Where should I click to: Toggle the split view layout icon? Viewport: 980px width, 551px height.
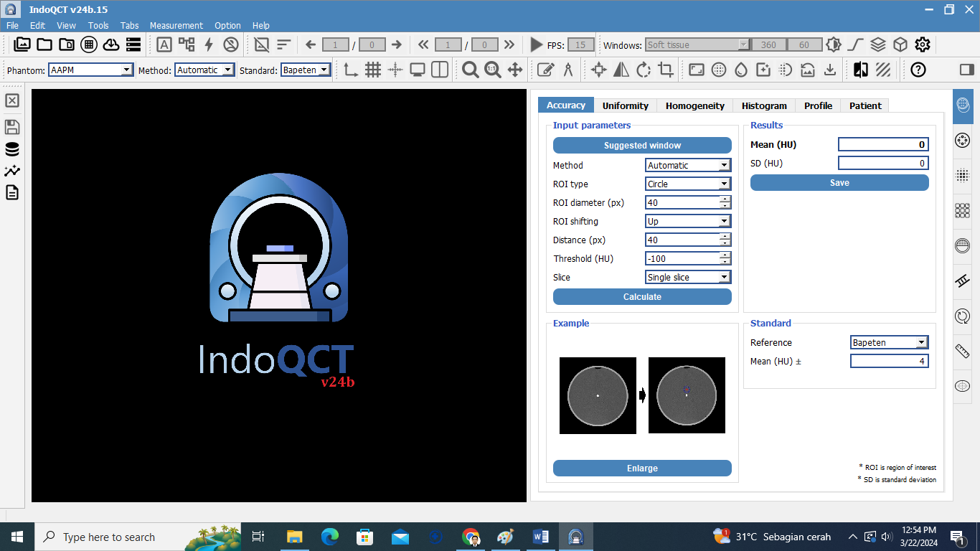click(x=440, y=70)
